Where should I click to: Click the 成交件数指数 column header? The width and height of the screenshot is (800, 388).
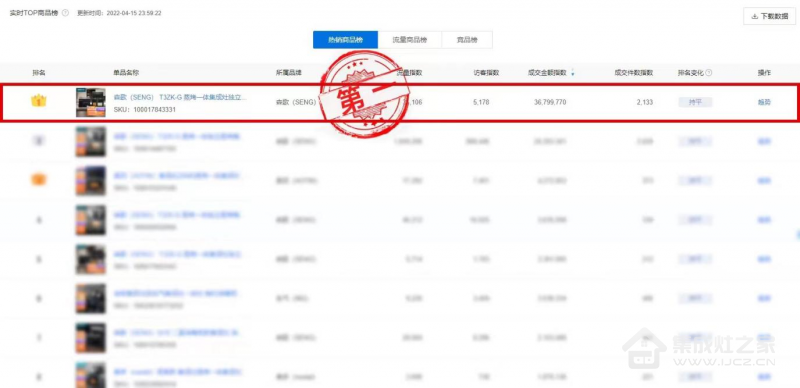click(x=634, y=73)
